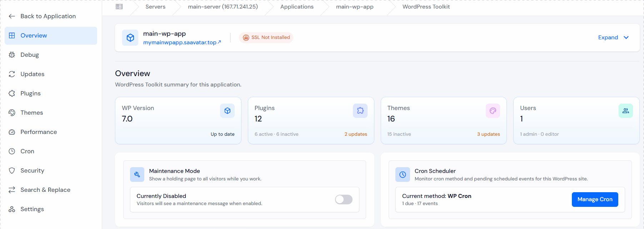Viewport: 644px width, 229px height.
Task: Click the main-wp-app cube icon
Action: click(130, 38)
